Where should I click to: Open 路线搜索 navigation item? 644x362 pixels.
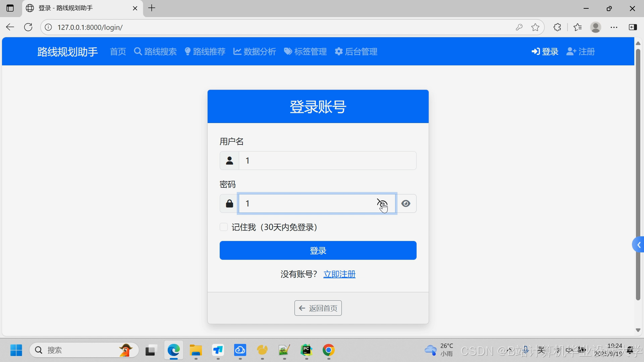(155, 52)
